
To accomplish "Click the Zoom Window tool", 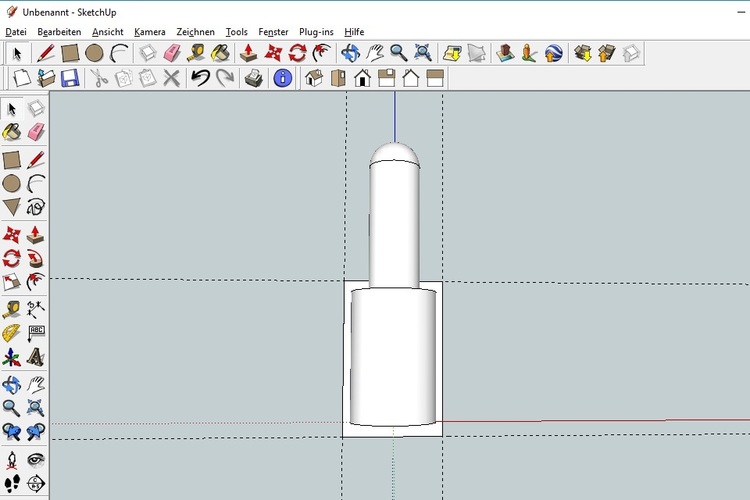I will pos(36,408).
